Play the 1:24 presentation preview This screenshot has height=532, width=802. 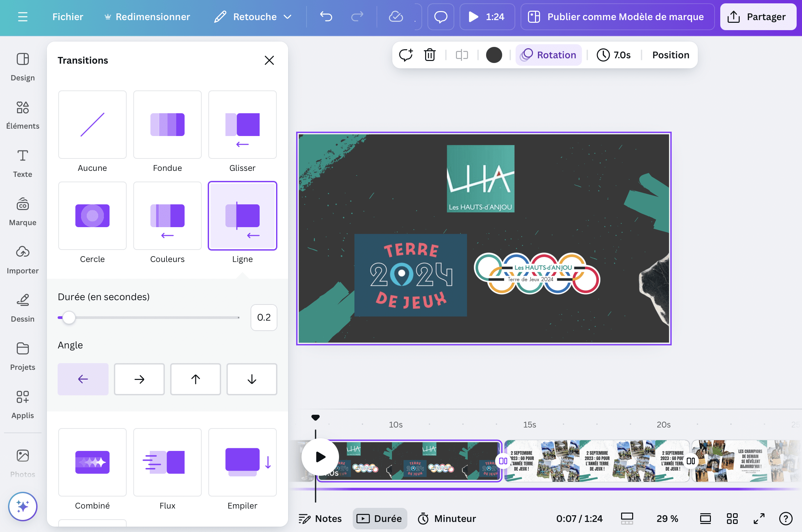point(487,17)
